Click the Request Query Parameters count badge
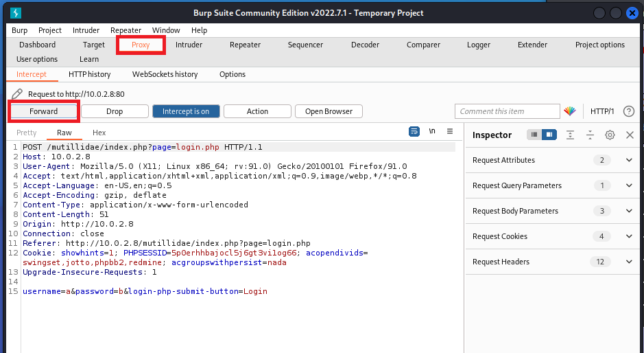Viewport: 644px width, 353px height. point(602,185)
